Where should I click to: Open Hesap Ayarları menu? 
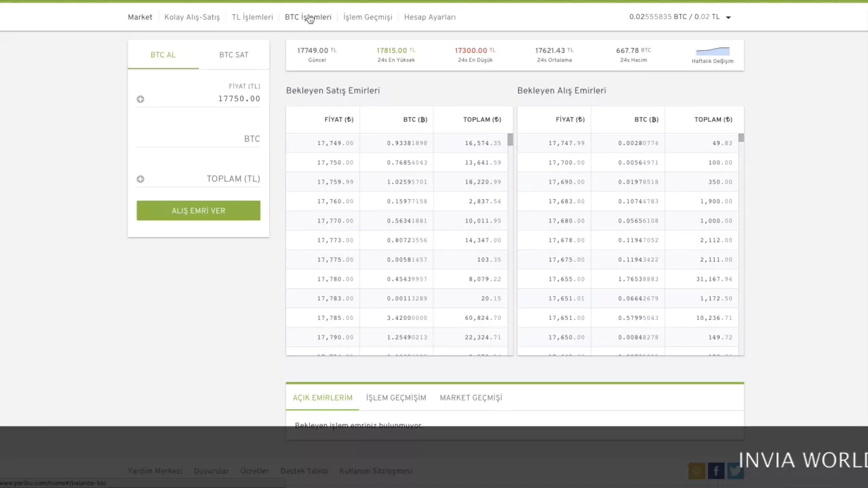pyautogui.click(x=430, y=17)
